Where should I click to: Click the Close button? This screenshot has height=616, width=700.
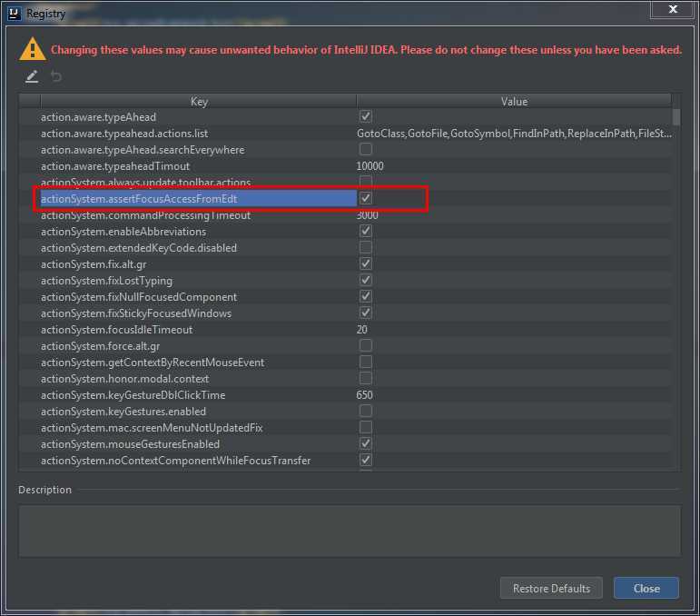(x=646, y=589)
